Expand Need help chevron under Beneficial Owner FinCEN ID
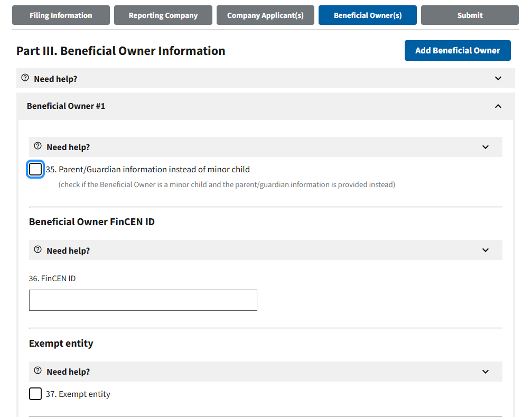This screenshot has width=532, height=417. [x=485, y=250]
